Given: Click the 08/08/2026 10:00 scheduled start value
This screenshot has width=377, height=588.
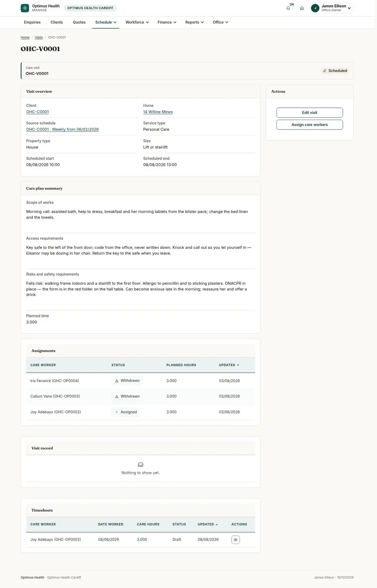Looking at the screenshot, I should click(x=43, y=165).
